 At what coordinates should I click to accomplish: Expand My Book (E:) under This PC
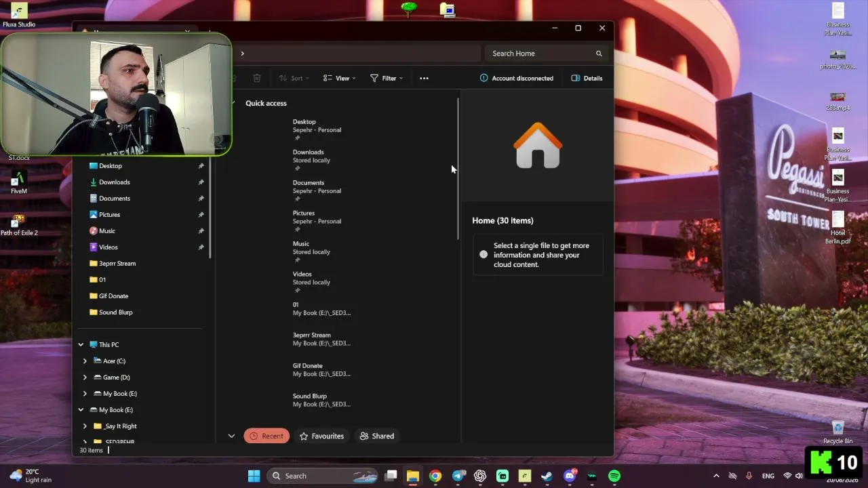85,394
